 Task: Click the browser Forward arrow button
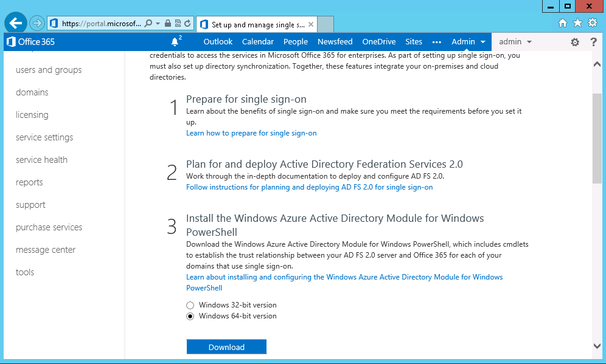(x=37, y=24)
